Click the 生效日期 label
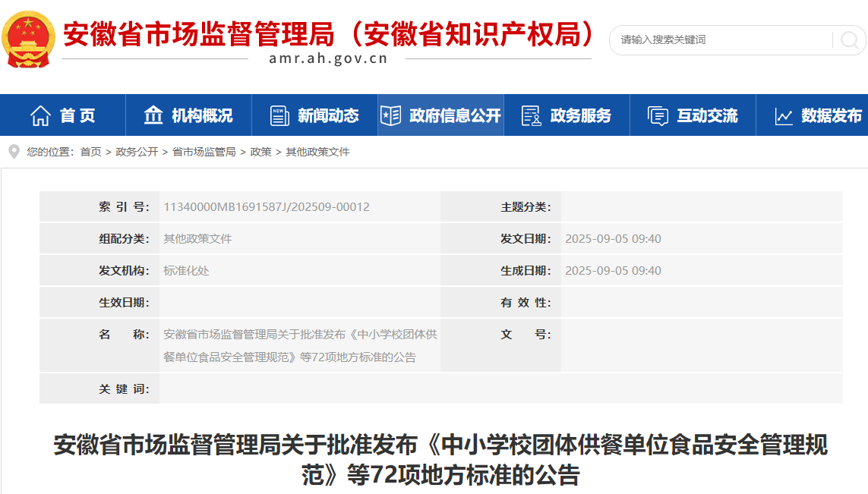The width and height of the screenshot is (868, 494). (124, 303)
